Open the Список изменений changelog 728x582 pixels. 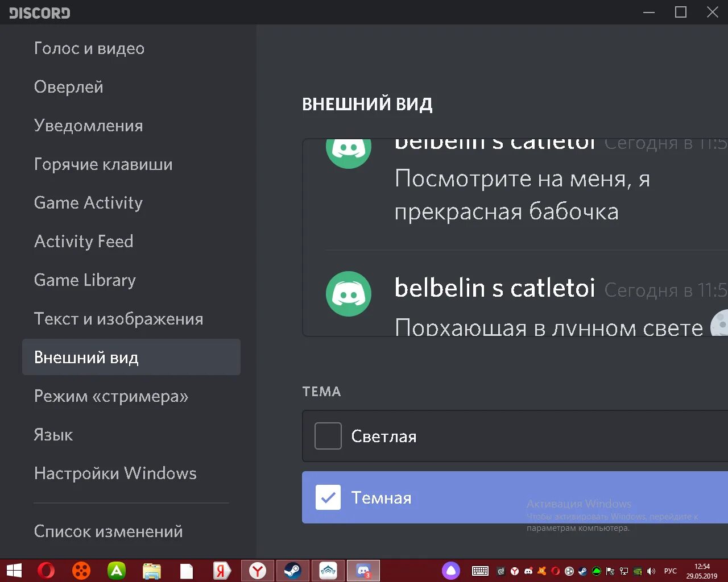click(109, 531)
